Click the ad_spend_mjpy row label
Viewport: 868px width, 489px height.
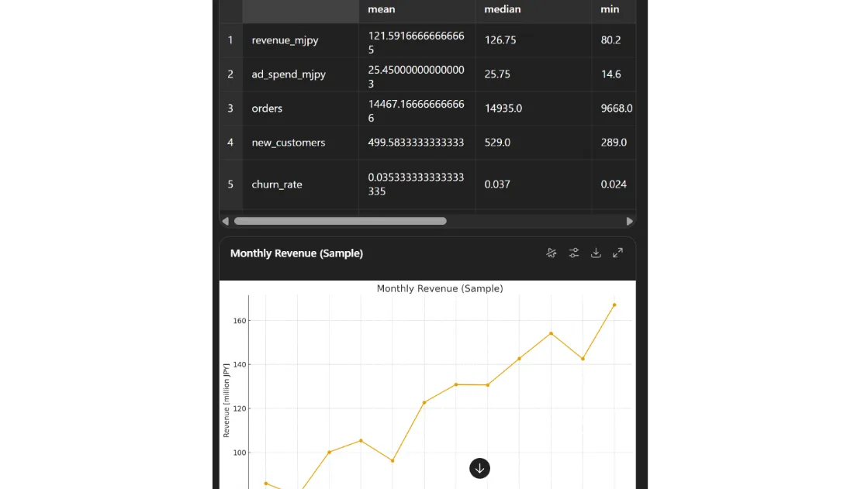tap(289, 74)
